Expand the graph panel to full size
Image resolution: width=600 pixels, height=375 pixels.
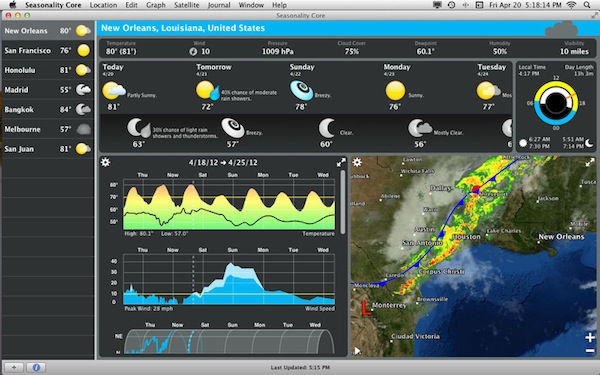341,163
